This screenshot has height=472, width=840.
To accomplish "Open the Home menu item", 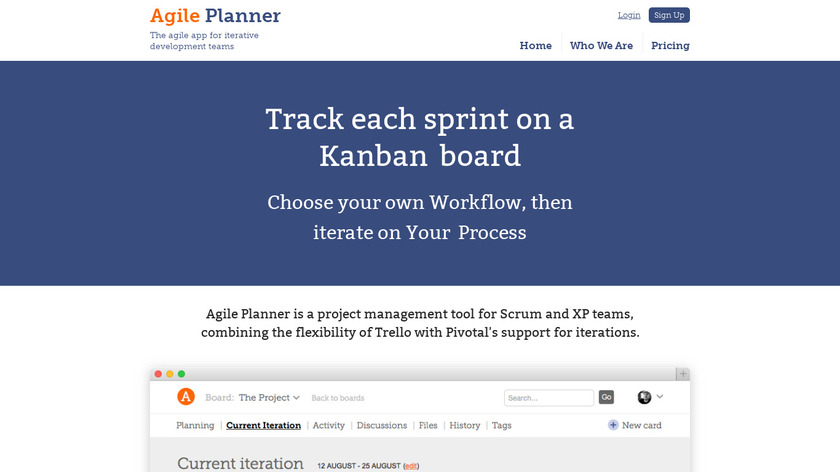I will click(535, 46).
